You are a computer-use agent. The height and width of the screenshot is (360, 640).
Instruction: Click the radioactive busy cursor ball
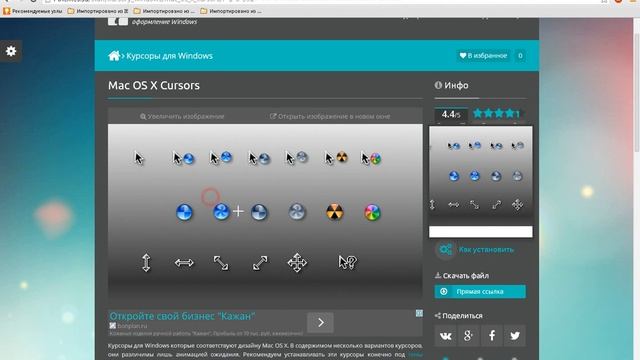click(x=335, y=212)
